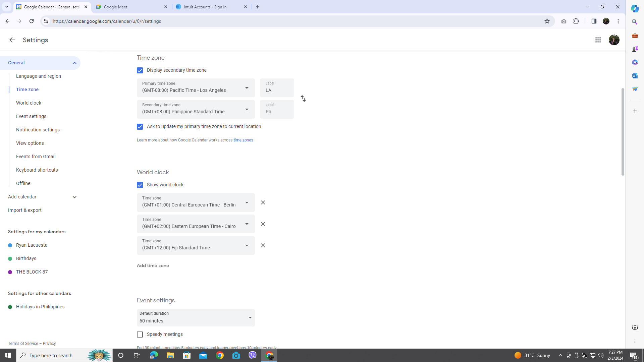Reload the page
The height and width of the screenshot is (362, 644).
tap(32, 21)
